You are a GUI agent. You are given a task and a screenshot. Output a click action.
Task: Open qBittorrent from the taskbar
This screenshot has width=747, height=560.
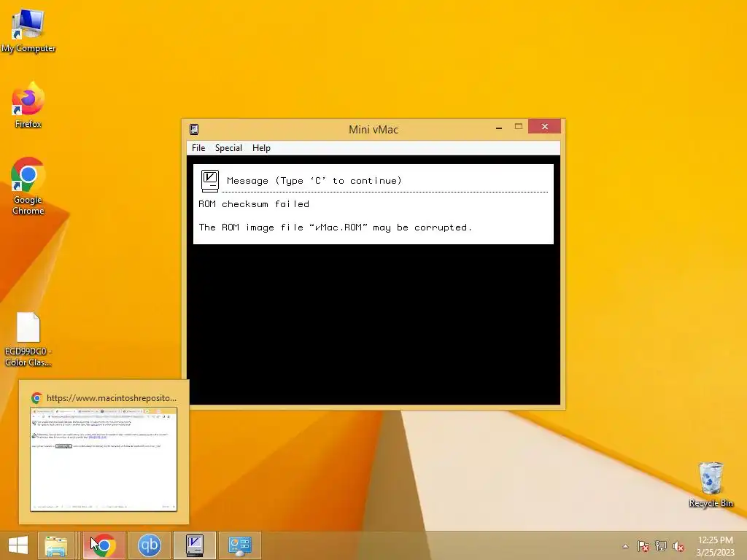point(149,545)
